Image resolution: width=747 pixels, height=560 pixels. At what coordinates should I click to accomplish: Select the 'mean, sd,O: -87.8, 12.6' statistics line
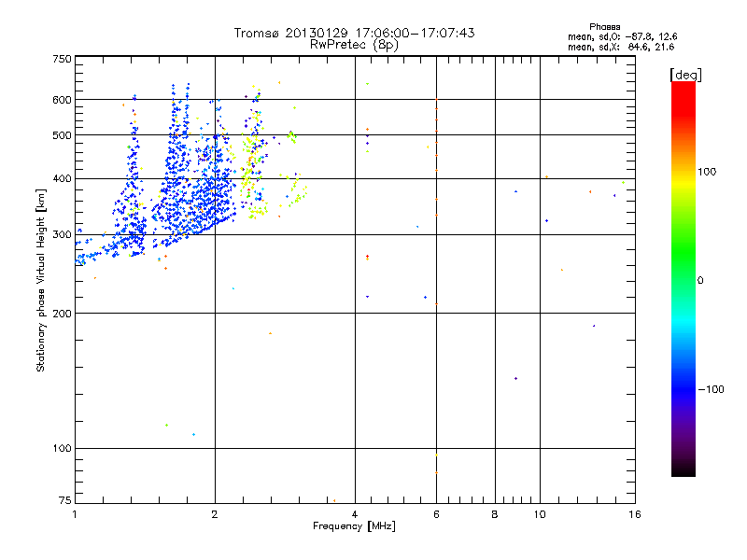[622, 36]
